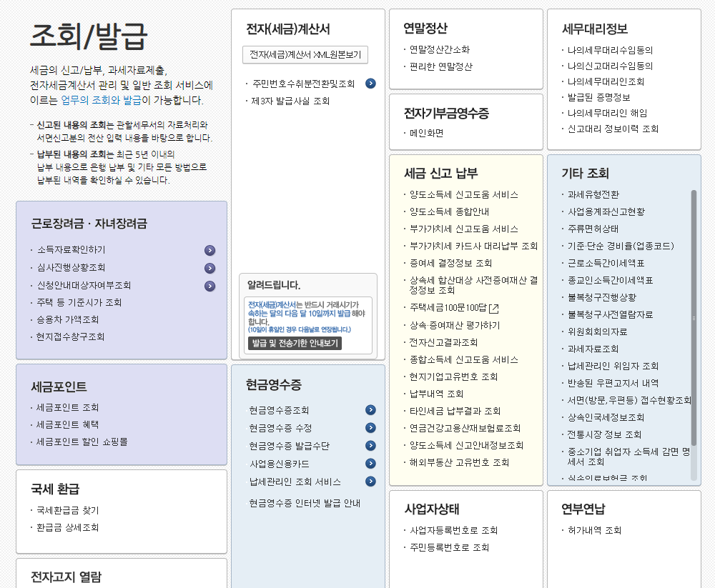Open 환급금 상세조회 link
The width and height of the screenshot is (715, 588).
67,527
